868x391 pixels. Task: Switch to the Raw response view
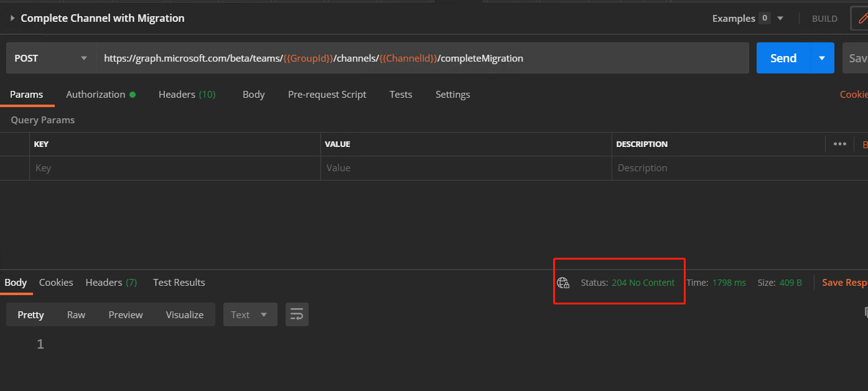pos(76,314)
